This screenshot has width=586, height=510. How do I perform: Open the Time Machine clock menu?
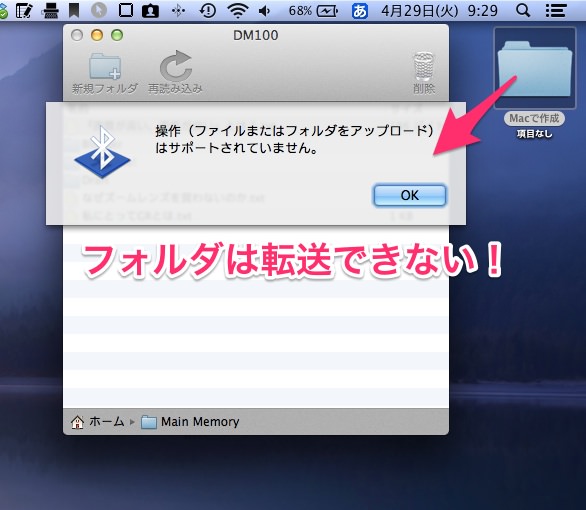(x=207, y=10)
